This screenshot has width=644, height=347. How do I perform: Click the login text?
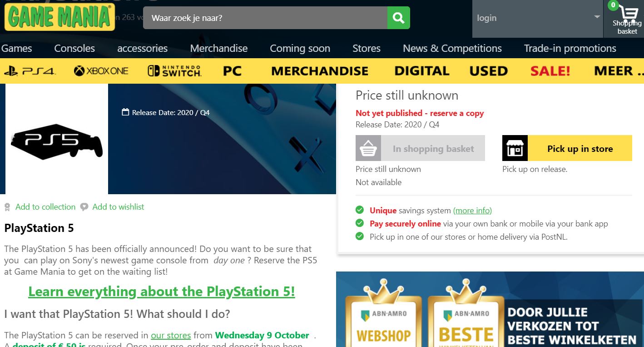486,18
